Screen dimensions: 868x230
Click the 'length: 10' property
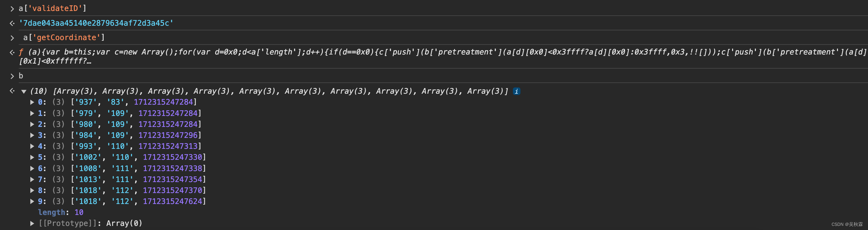(x=61, y=212)
